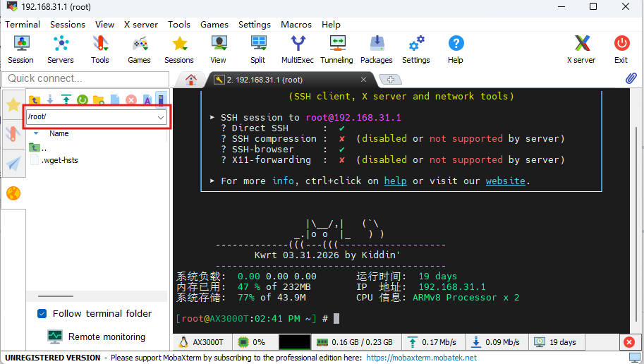This screenshot has width=644, height=364.
Task: Click the Servers toolbar icon
Action: click(61, 49)
